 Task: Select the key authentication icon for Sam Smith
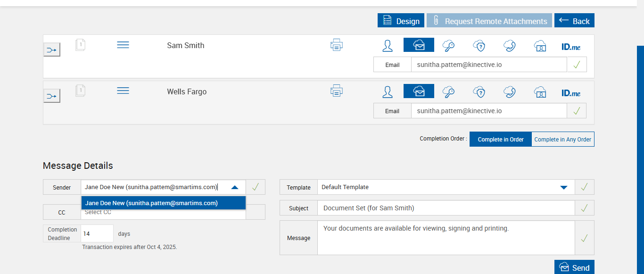coord(448,45)
